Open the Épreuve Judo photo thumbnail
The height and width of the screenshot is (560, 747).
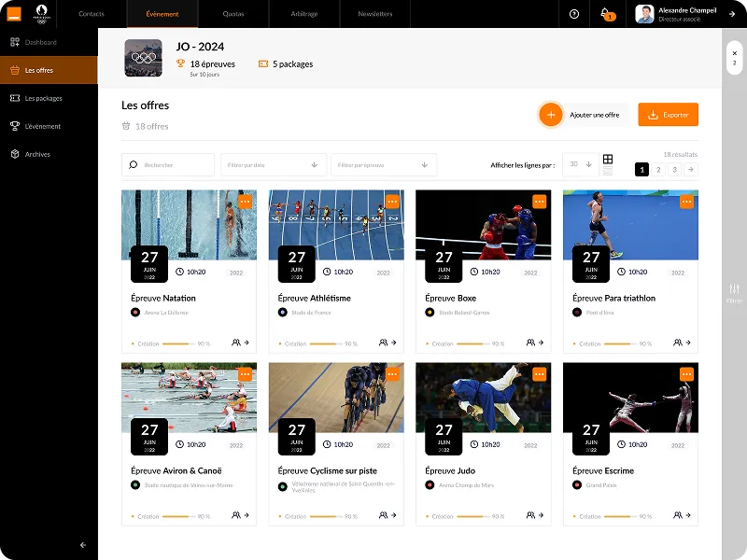pyautogui.click(x=483, y=398)
